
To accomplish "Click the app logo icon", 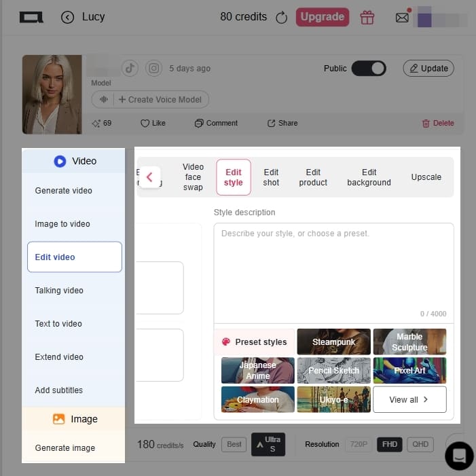I will [x=31, y=17].
